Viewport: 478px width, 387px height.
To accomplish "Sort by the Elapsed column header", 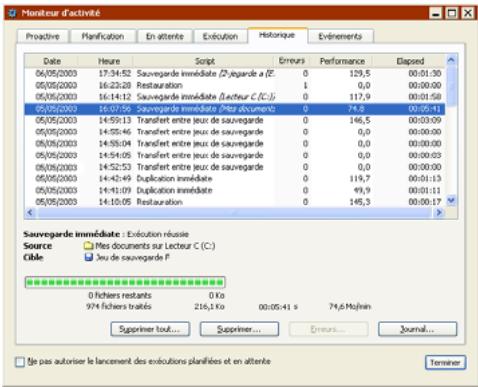I will tap(410, 61).
